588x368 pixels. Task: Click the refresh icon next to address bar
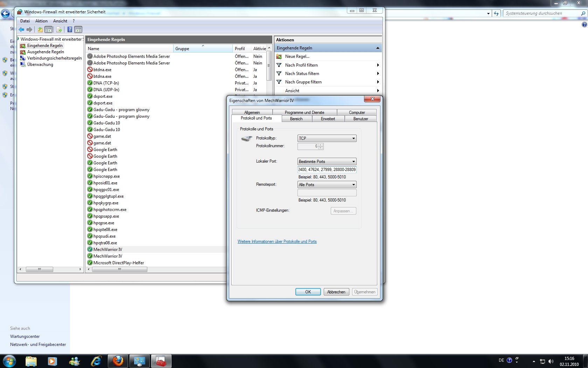pyautogui.click(x=496, y=13)
